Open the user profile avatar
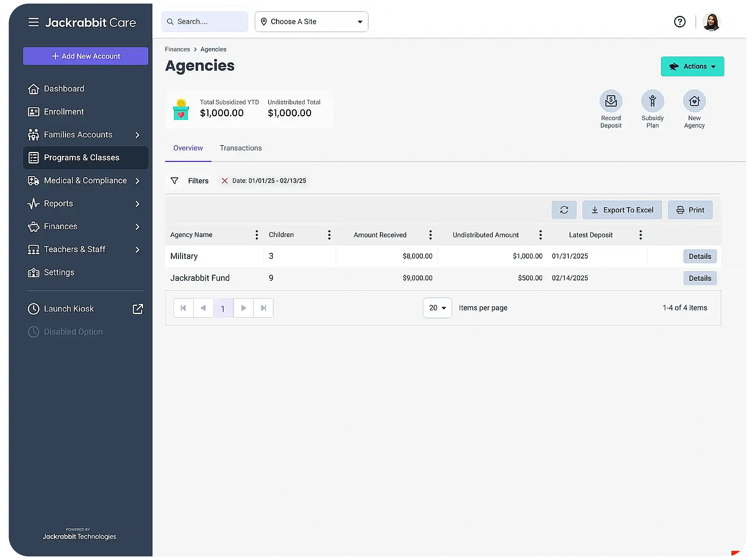This screenshot has height=560, width=755. [x=711, y=21]
